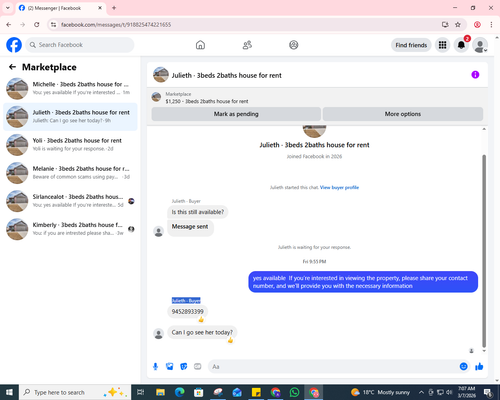
Task: Click the voice clip microphone icon
Action: (x=155, y=367)
